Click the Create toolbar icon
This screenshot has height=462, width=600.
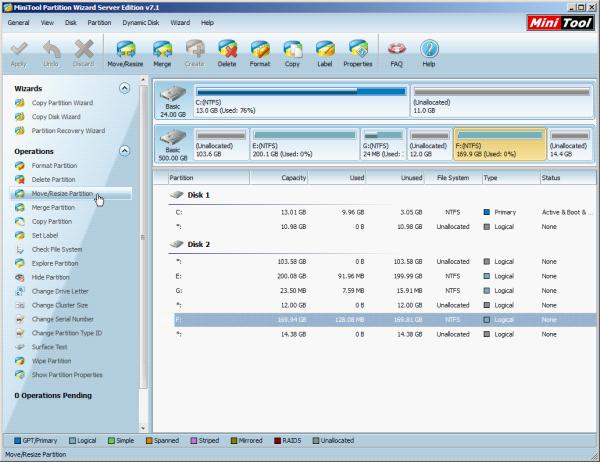(195, 53)
